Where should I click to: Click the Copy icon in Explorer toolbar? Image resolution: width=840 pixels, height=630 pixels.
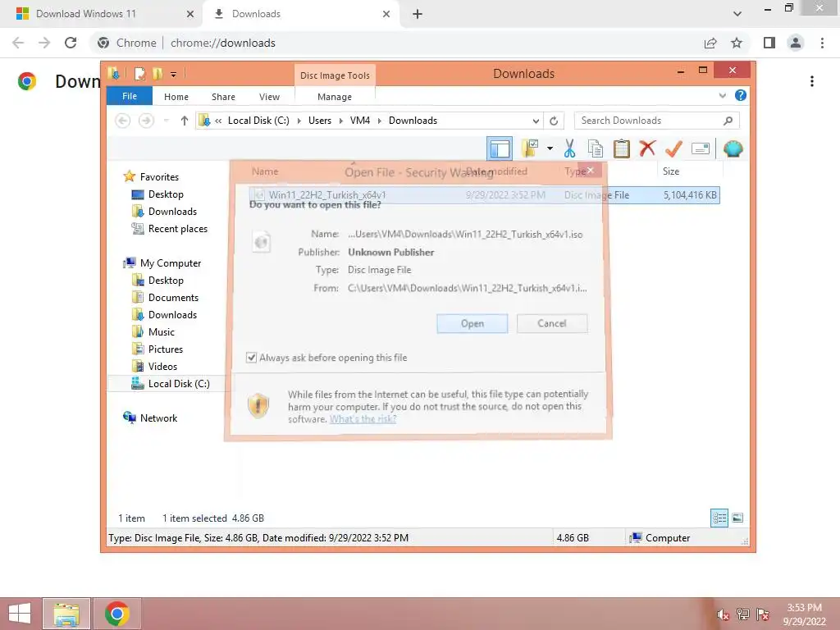click(595, 148)
